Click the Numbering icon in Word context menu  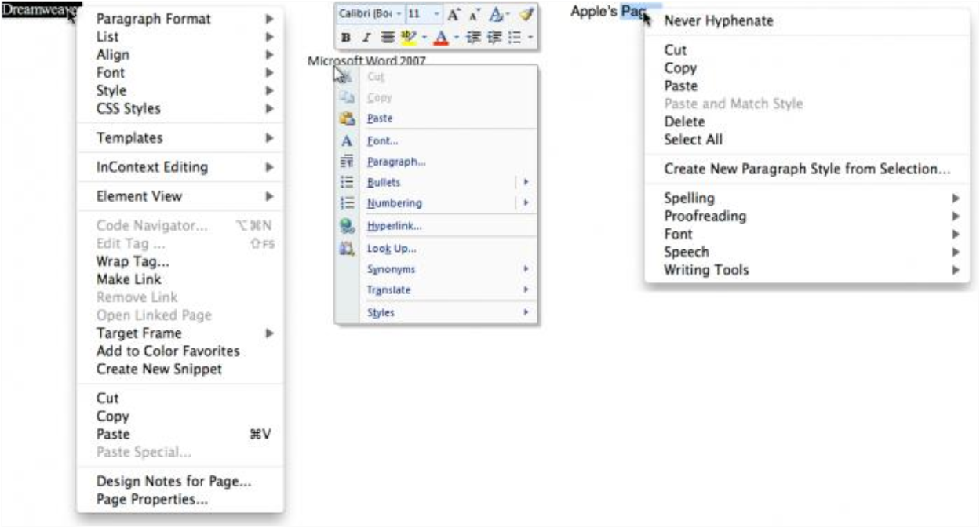click(x=347, y=203)
